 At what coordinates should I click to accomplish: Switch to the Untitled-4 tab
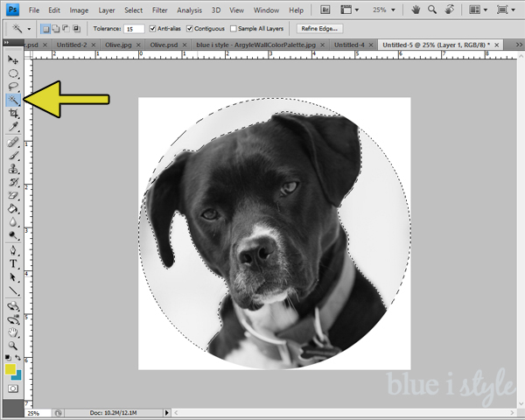pos(349,45)
